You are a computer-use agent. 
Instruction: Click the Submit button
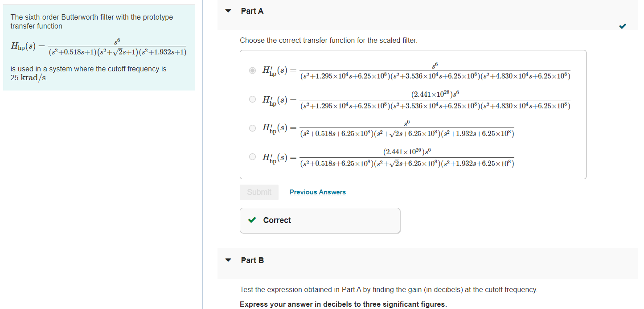(259, 192)
